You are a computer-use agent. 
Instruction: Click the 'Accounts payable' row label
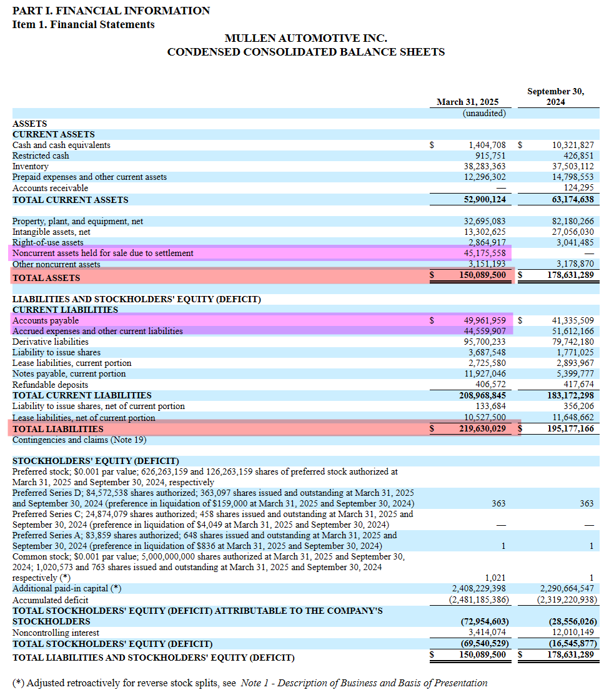click(x=46, y=320)
